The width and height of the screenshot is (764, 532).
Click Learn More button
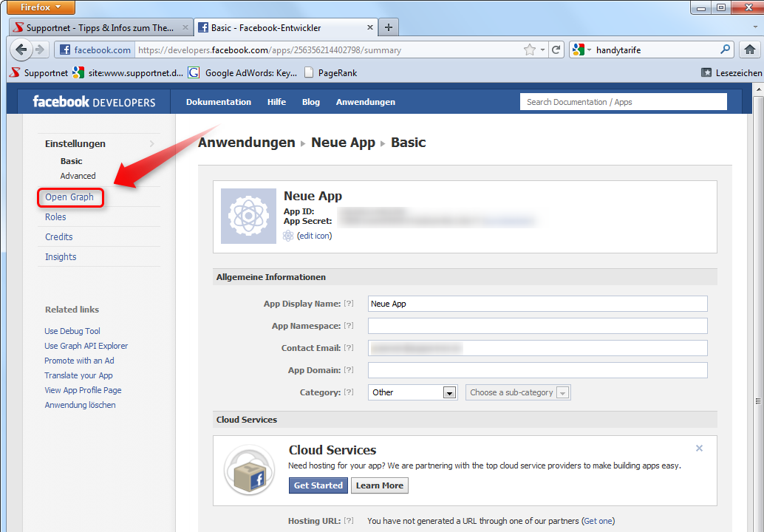[380, 485]
